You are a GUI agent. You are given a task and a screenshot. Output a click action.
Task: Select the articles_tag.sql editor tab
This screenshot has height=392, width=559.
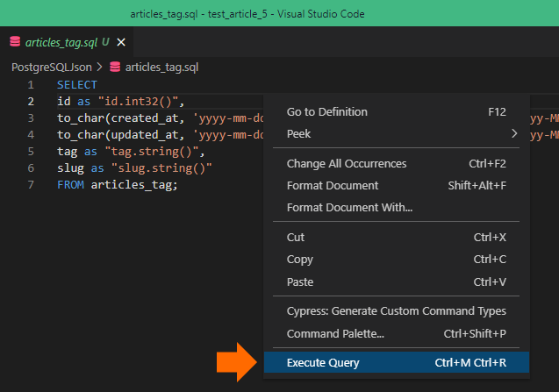67,42
